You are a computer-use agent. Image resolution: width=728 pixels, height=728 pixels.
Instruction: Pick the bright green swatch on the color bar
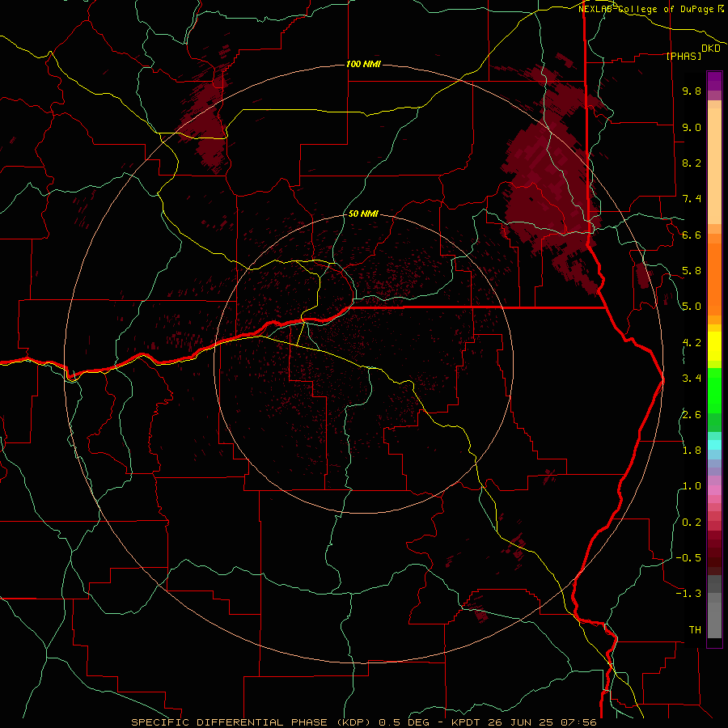pos(714,390)
